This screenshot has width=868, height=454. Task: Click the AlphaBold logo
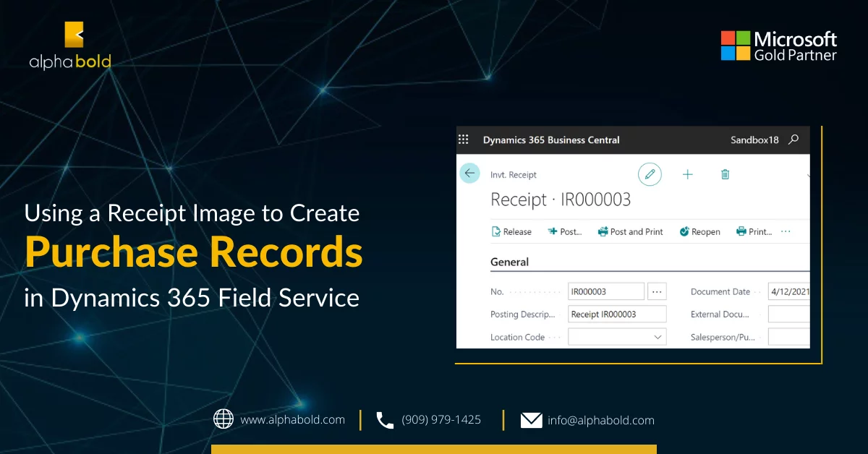70,45
